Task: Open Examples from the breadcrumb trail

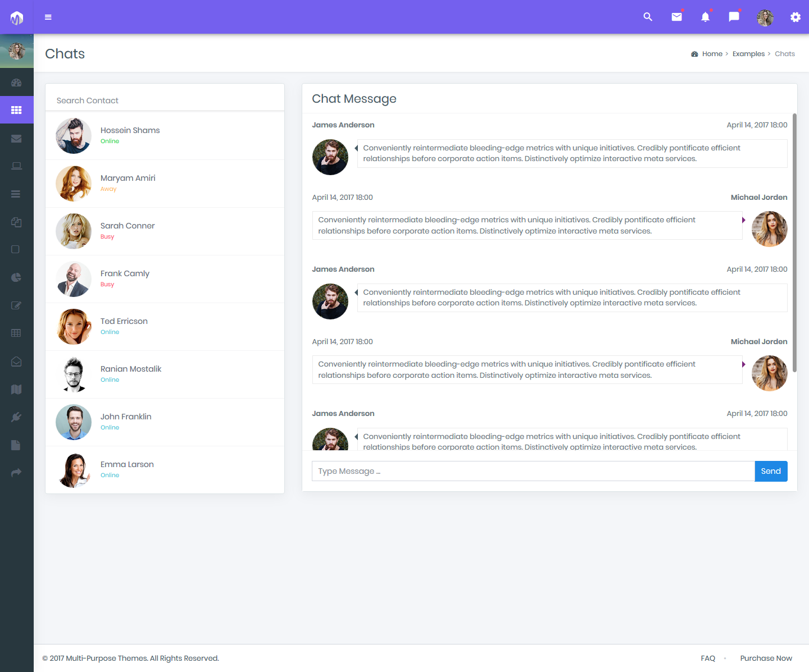Action: (748, 53)
